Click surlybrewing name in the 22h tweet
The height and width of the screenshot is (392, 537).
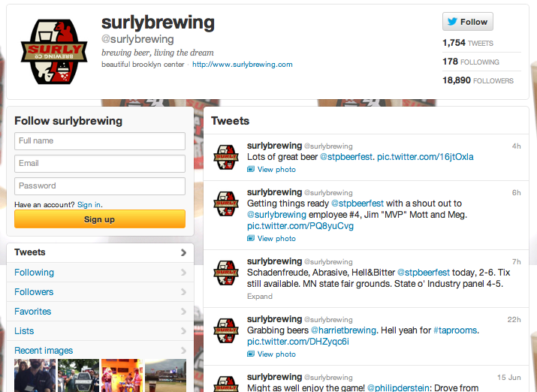click(274, 319)
